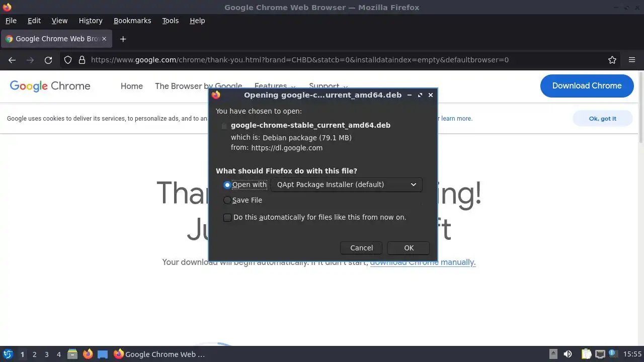Open the File menu
644x362 pixels.
pos(11,21)
